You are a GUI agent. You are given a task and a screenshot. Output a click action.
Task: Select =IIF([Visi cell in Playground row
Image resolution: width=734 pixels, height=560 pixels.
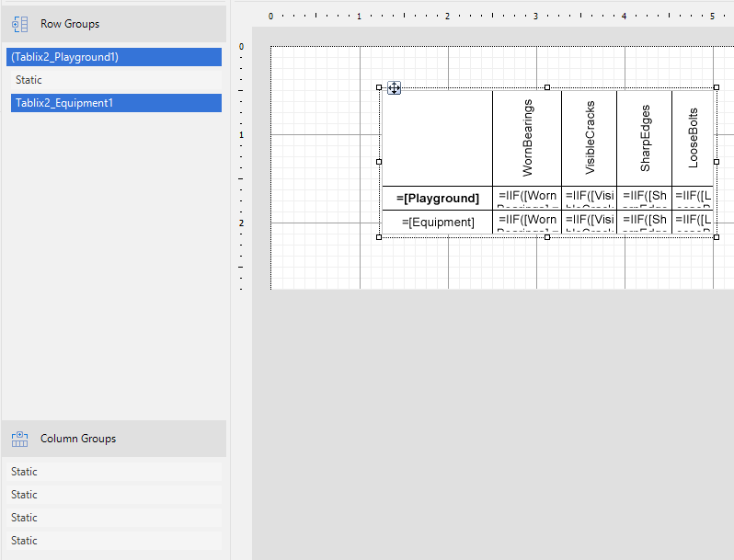tap(590, 199)
